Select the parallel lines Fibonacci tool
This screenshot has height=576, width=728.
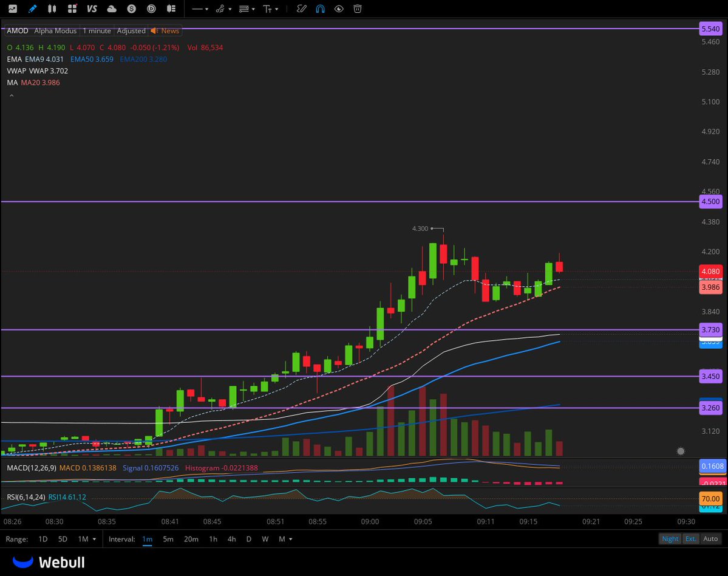(243, 9)
